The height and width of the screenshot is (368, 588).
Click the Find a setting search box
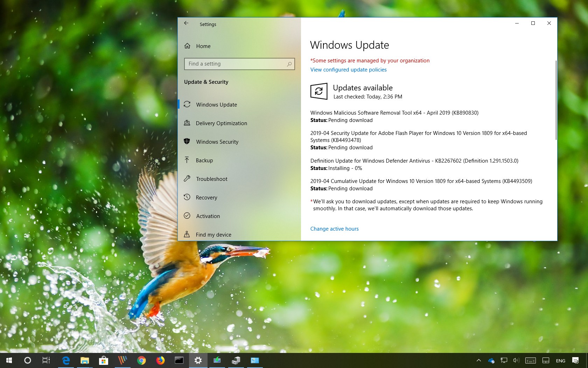pyautogui.click(x=239, y=64)
